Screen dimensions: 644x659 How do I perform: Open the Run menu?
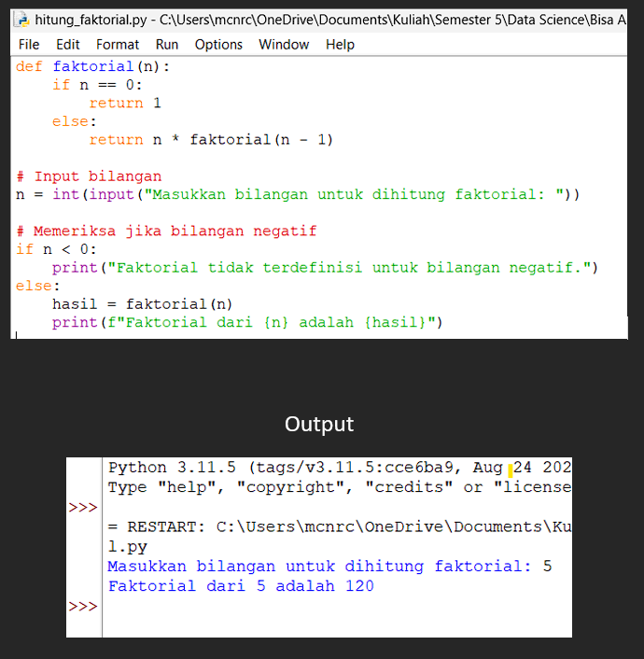click(167, 44)
